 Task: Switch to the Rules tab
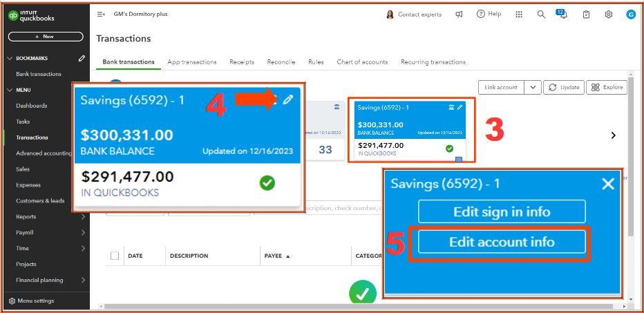[x=316, y=62]
